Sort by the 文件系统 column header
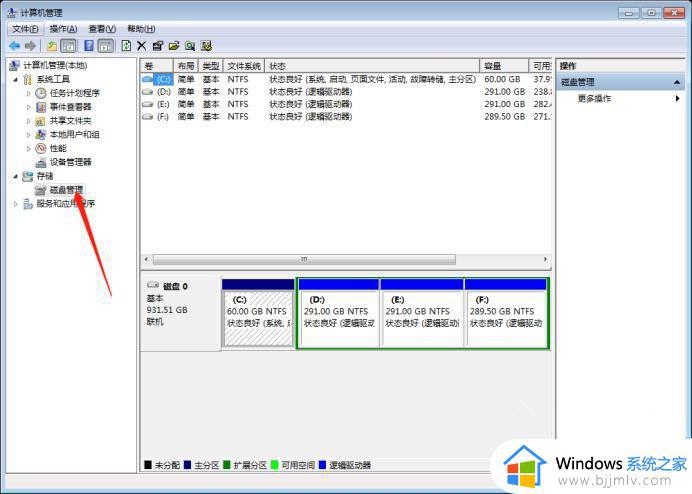This screenshot has width=692, height=494. click(x=244, y=66)
